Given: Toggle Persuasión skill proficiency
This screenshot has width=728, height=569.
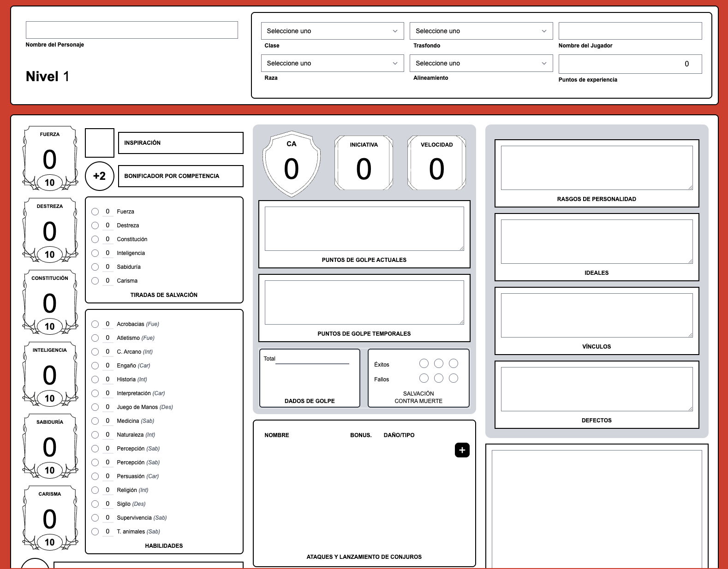Looking at the screenshot, I should pyautogui.click(x=95, y=476).
